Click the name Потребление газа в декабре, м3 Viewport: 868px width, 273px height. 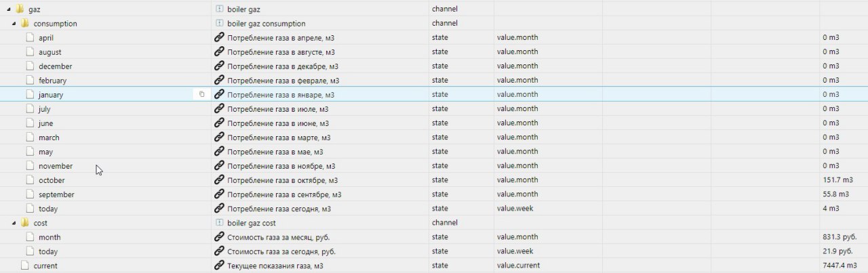pyautogui.click(x=283, y=66)
